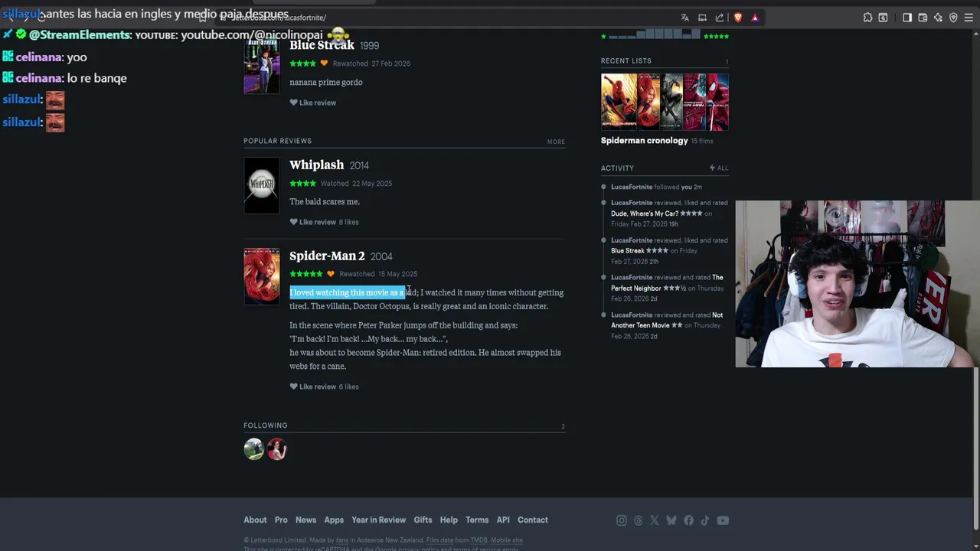Open the Blue Streak film title
Image resolution: width=980 pixels, height=551 pixels.
click(322, 45)
